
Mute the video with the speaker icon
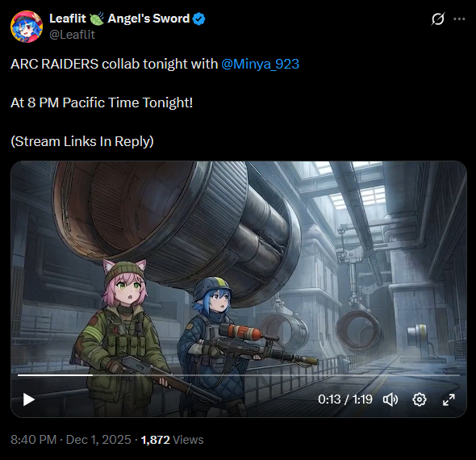390,399
